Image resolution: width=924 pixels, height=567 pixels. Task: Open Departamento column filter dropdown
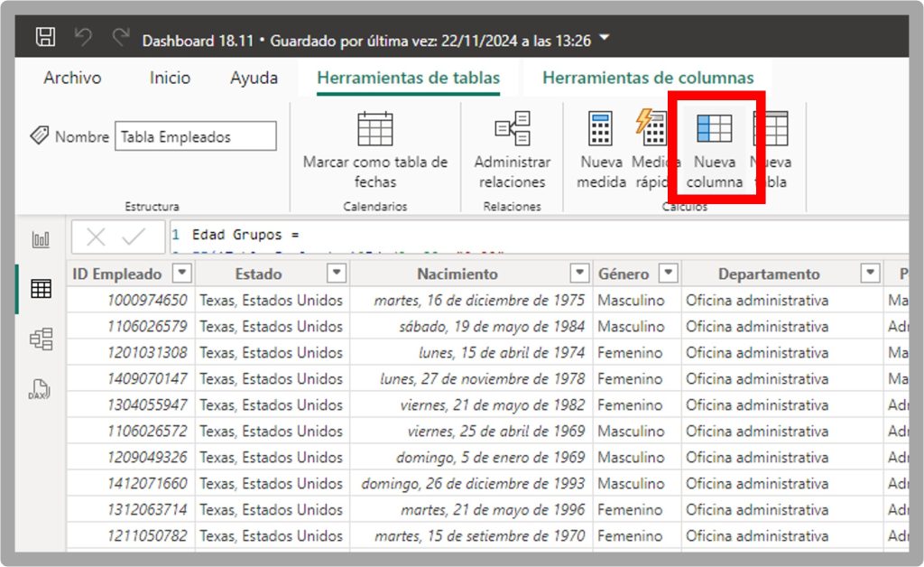pyautogui.click(x=870, y=274)
